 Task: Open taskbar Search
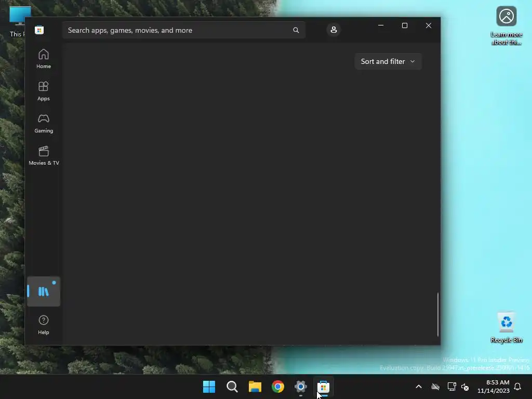232,387
